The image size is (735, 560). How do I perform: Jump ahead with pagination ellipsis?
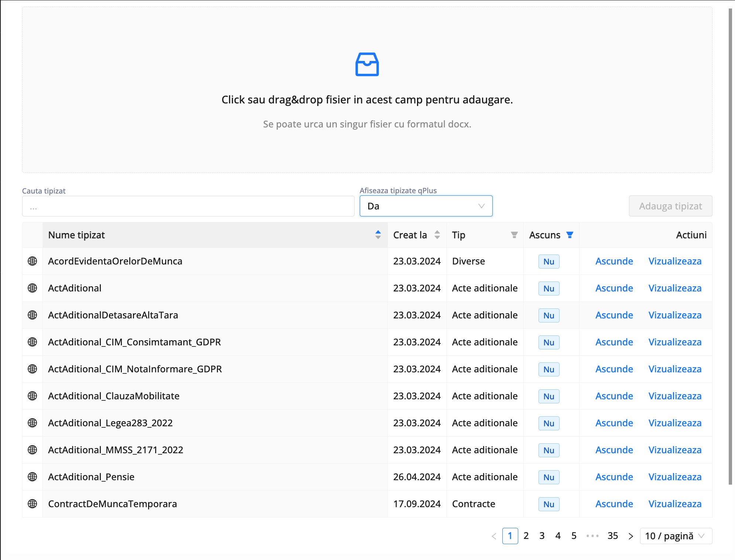[x=592, y=536]
